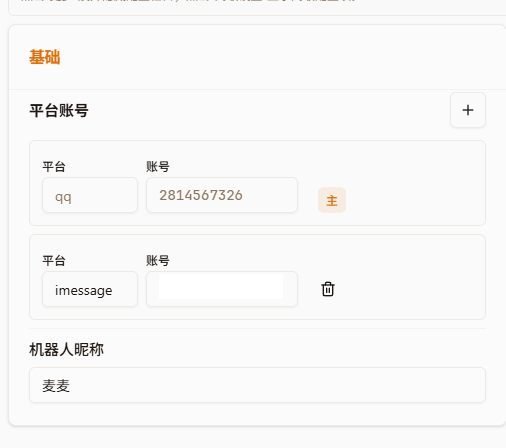
Task: Delete the imessage account row
Action: 328,289
